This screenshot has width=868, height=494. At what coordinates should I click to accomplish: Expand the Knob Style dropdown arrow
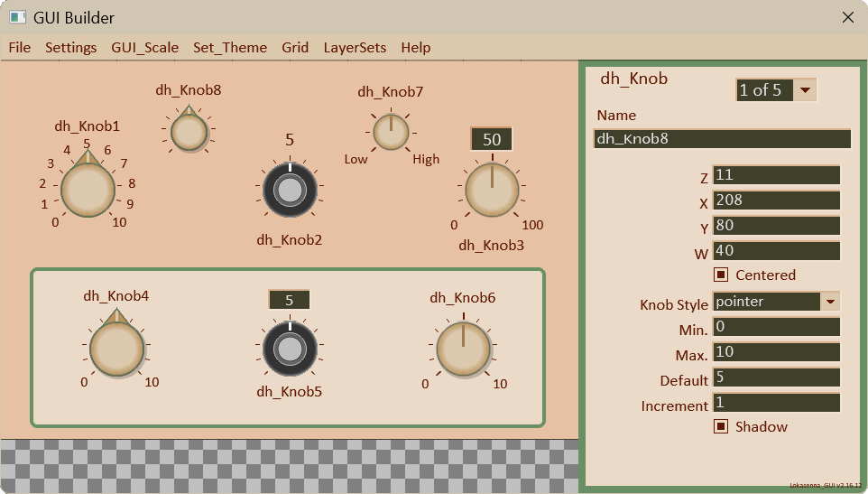point(830,302)
